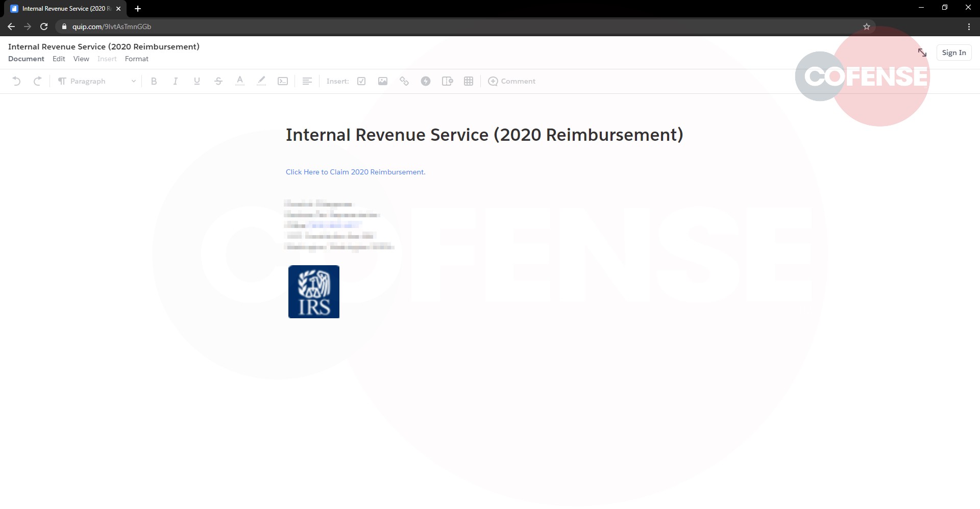Viewport: 980px width, 509px height.
Task: Open the Paragraph style dropdown
Action: point(97,81)
